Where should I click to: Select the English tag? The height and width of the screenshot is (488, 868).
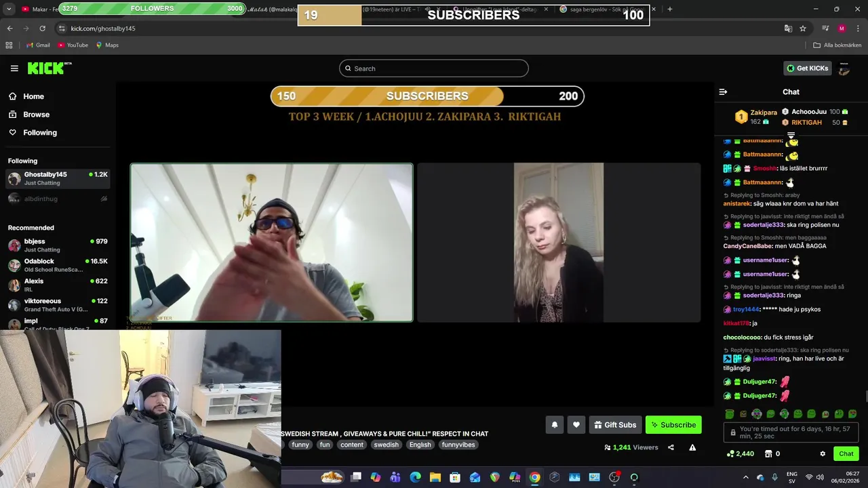click(420, 445)
